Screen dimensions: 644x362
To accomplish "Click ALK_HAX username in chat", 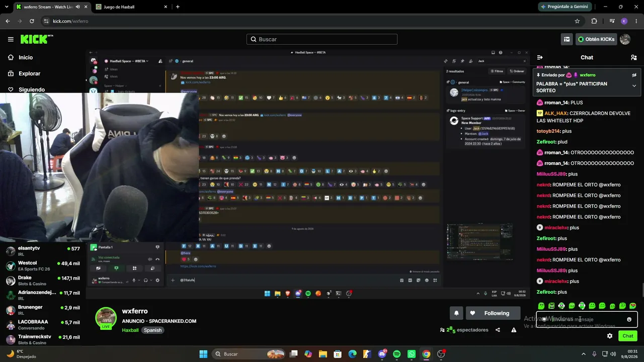I will pos(556,113).
